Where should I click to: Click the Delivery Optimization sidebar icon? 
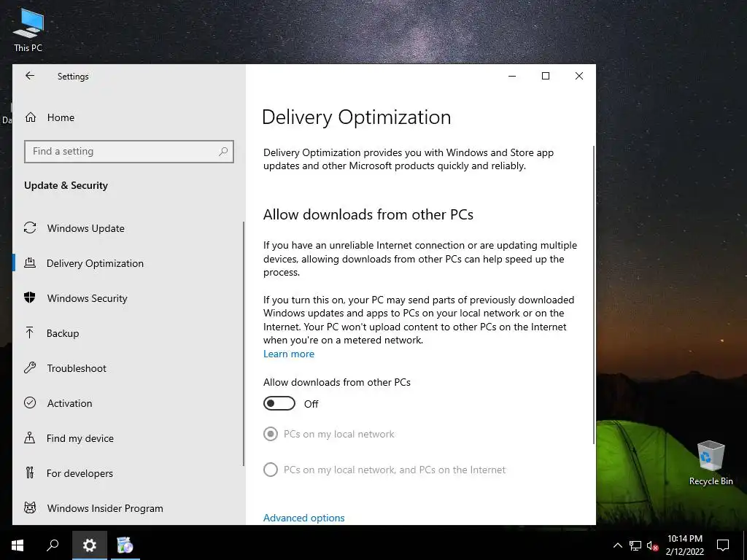coord(30,262)
